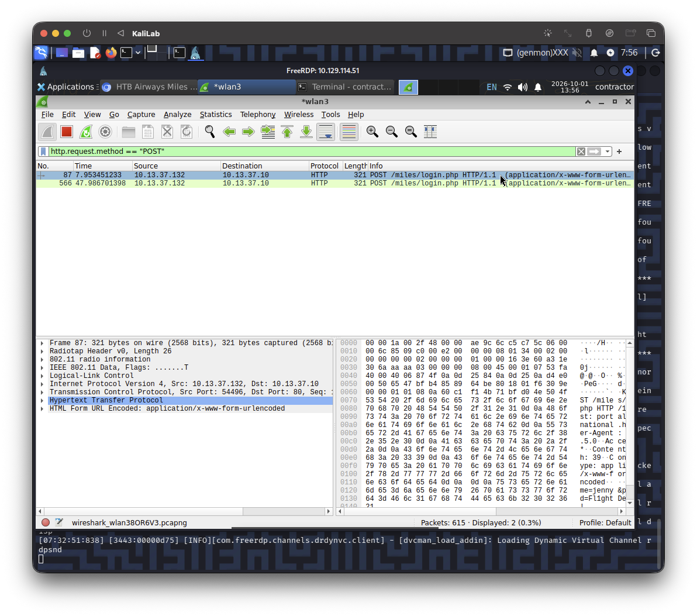
Task: Expand Hypertext Transfer Protocol details
Action: (x=42, y=401)
